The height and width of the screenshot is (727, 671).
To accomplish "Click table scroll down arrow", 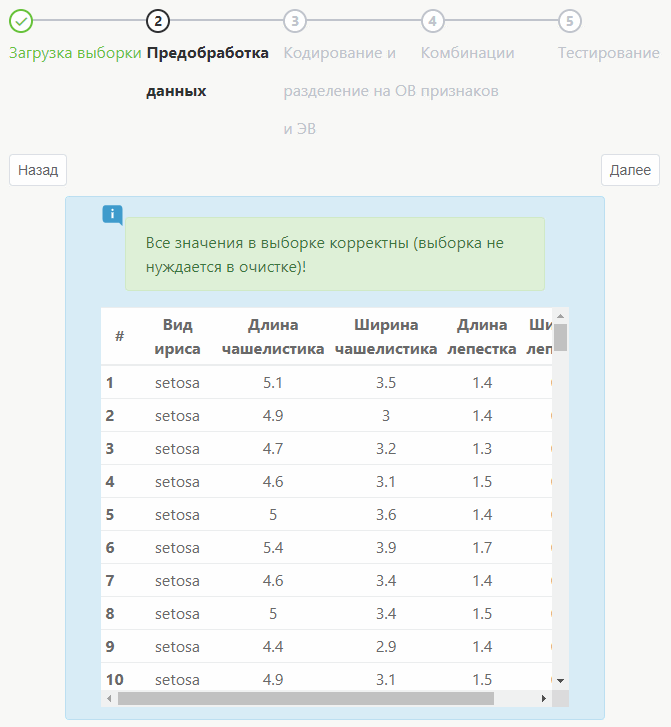I will [x=560, y=681].
